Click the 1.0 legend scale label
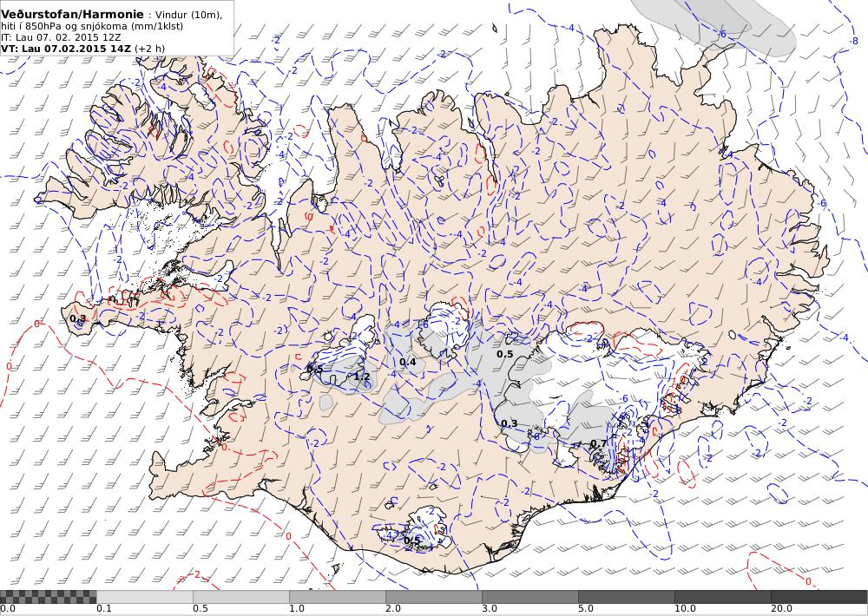The image size is (868, 616). pyautogui.click(x=296, y=609)
